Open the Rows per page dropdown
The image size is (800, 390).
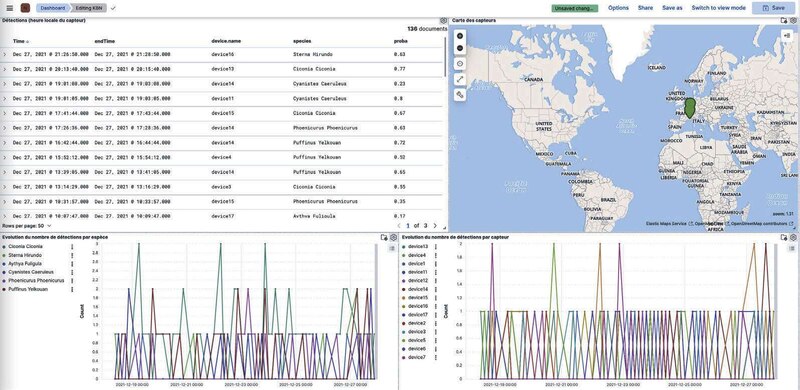[27, 225]
